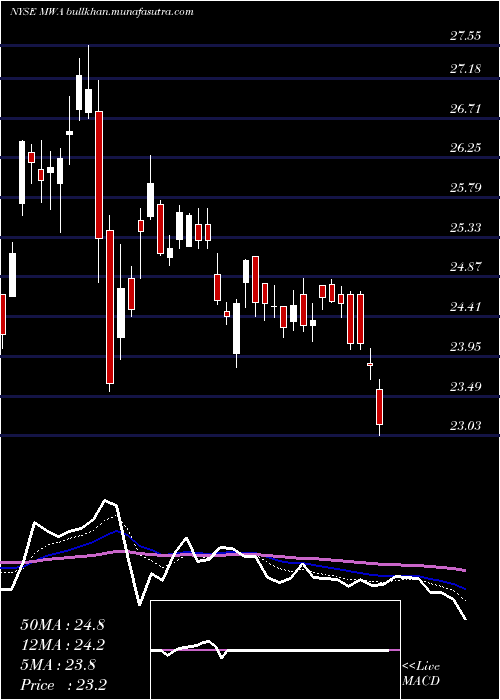Screen dimensions: 500x700
Task: Click the <<Live MACD label
Action: click(x=421, y=674)
